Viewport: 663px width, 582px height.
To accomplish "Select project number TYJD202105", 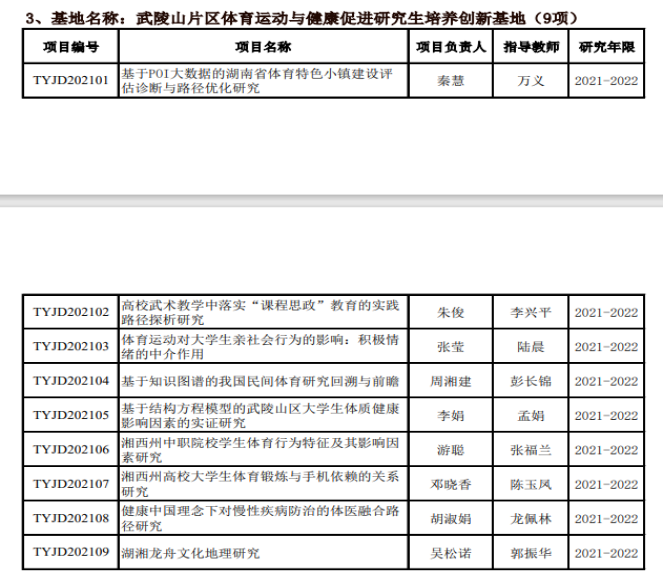I will pyautogui.click(x=71, y=415).
